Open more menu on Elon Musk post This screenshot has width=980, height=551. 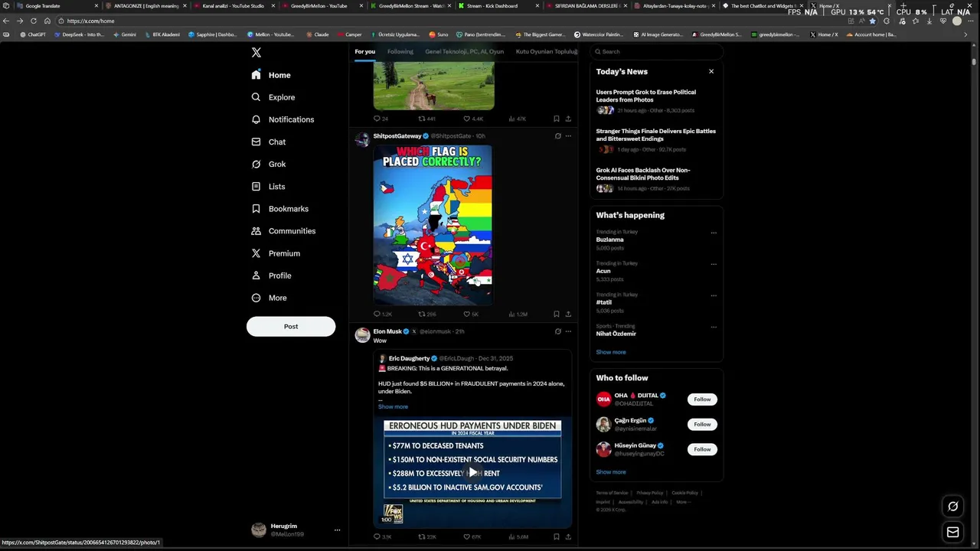pyautogui.click(x=568, y=331)
